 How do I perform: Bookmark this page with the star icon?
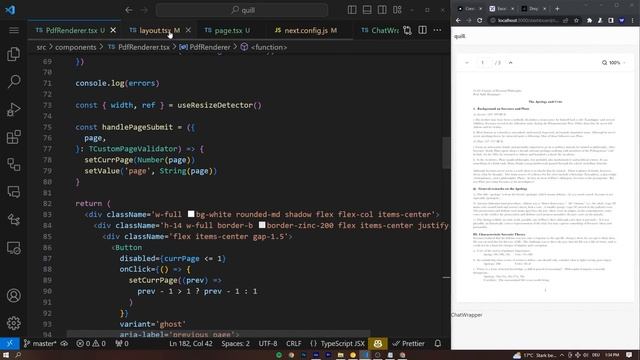coord(576,20)
